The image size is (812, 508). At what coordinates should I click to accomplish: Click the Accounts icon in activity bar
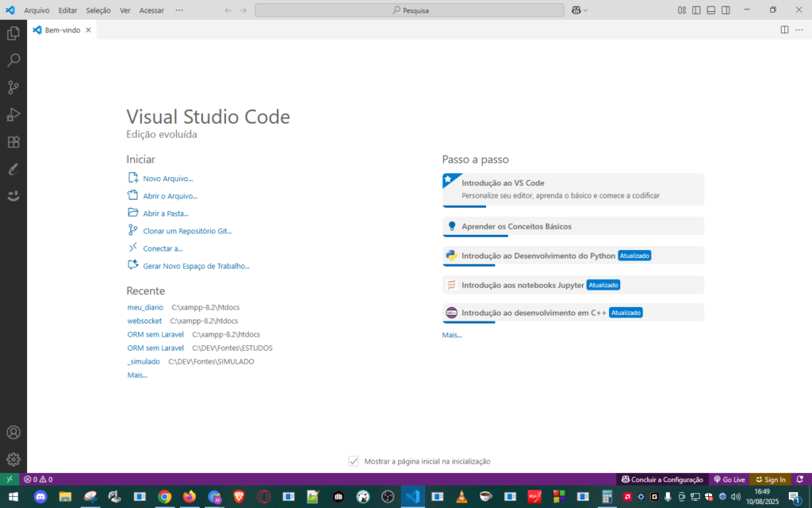pyautogui.click(x=13, y=433)
